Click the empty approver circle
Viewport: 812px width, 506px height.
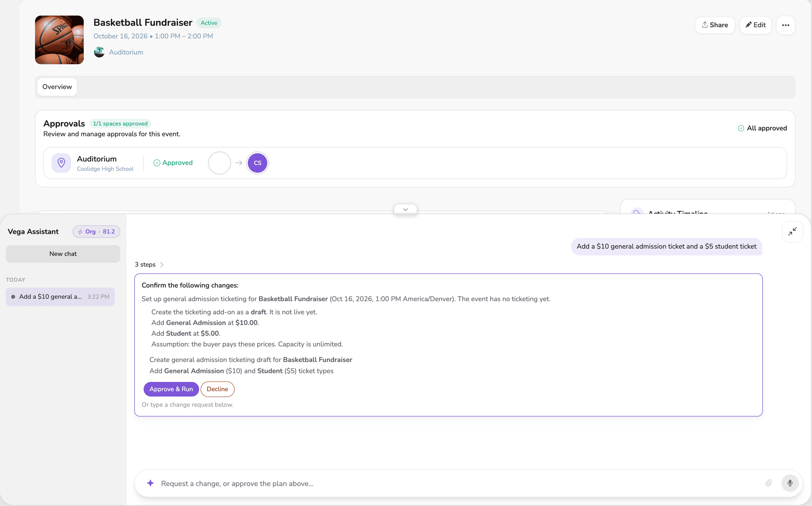[219, 163]
